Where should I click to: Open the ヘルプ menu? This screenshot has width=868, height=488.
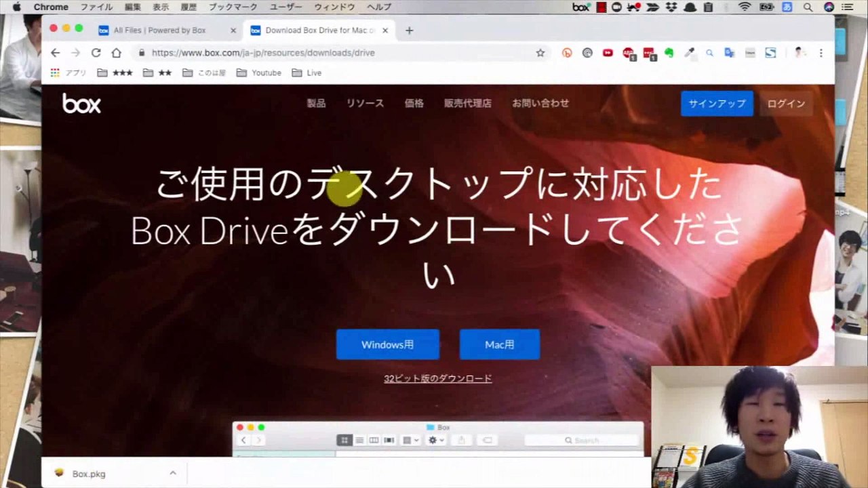coord(379,7)
